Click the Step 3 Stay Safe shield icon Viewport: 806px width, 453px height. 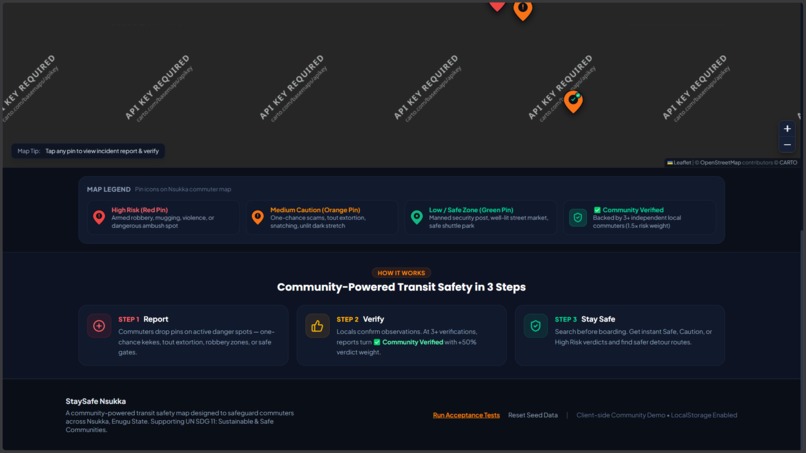536,325
